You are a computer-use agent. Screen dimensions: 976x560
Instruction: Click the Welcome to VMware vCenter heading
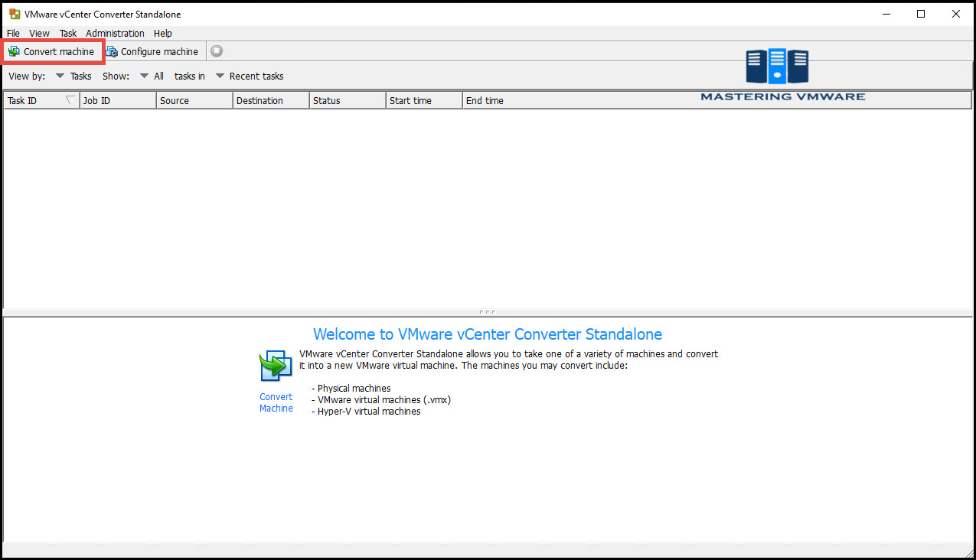point(488,334)
